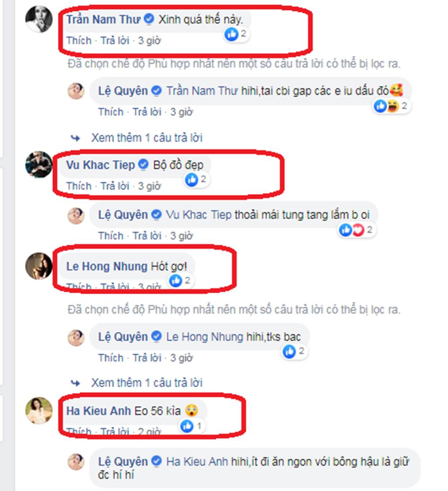Screen dimensions: 448x491
Task: Click verified badge next to Trần Nam Thư
Action: point(149,19)
